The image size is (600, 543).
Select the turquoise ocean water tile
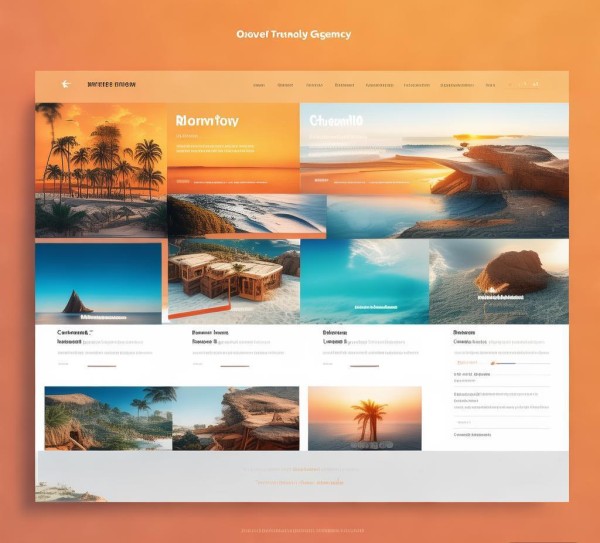(x=364, y=282)
